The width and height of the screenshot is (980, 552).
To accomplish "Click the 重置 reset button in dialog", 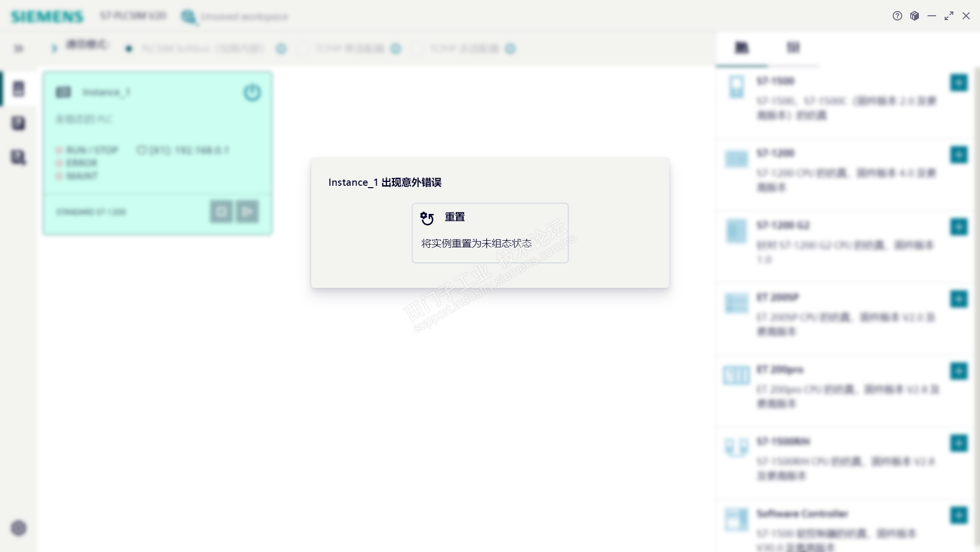I will point(490,233).
